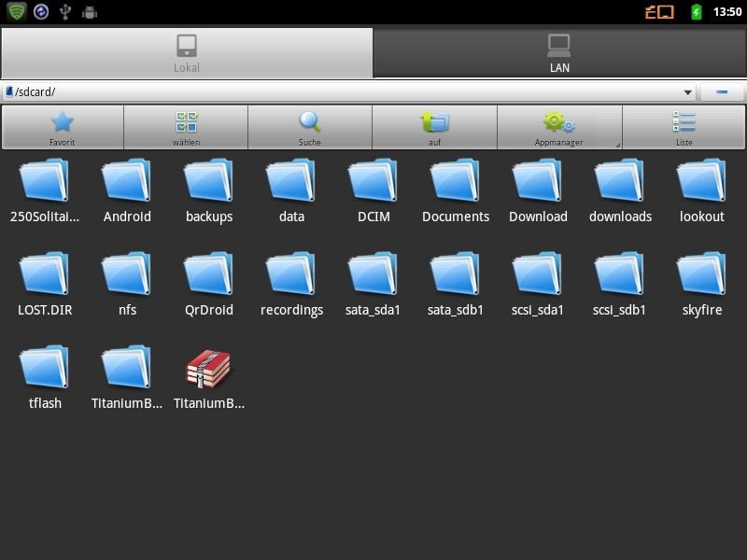Launch the Appmanager gear icon
The height and width of the screenshot is (560, 747).
(559, 128)
